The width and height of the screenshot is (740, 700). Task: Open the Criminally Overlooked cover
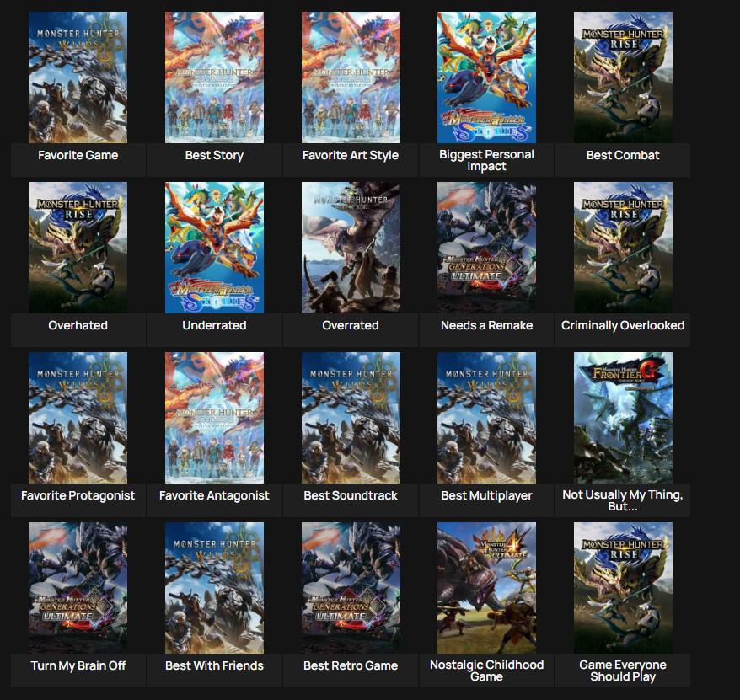point(623,248)
